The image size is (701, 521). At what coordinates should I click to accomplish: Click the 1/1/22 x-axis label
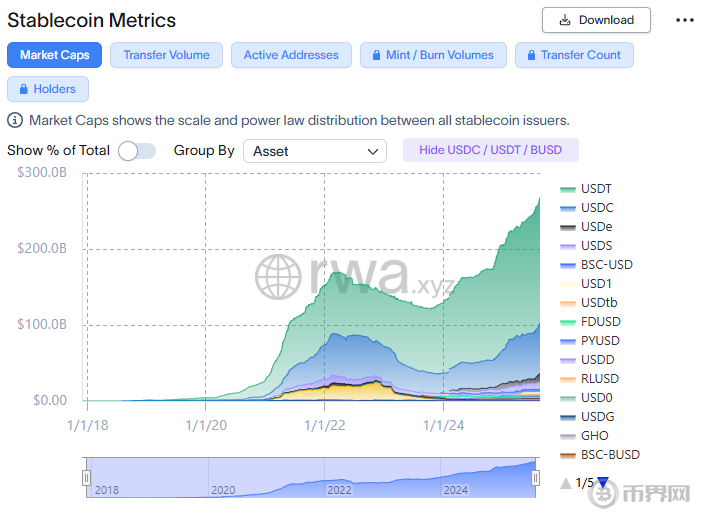(325, 425)
